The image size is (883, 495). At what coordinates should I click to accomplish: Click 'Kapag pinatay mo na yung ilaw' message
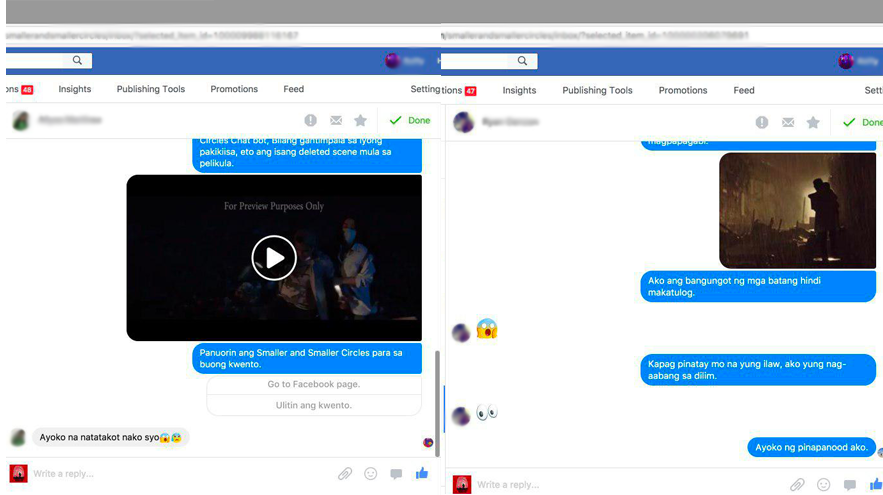(x=758, y=369)
